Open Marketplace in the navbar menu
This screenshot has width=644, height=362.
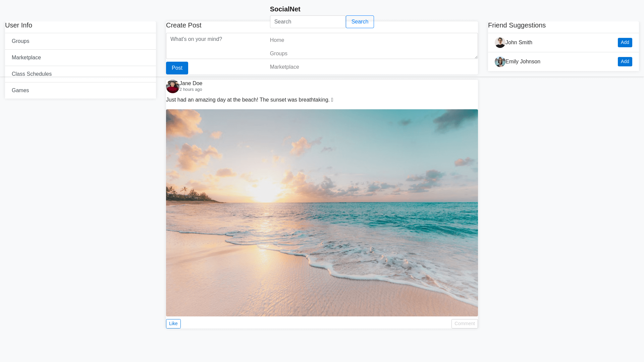pos(284,67)
